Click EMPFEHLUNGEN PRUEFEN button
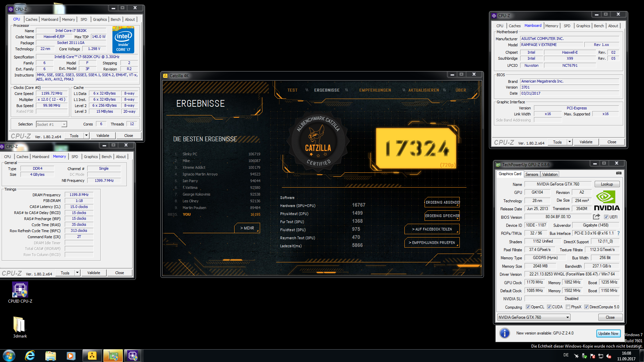This screenshot has width=644, height=362. click(432, 243)
